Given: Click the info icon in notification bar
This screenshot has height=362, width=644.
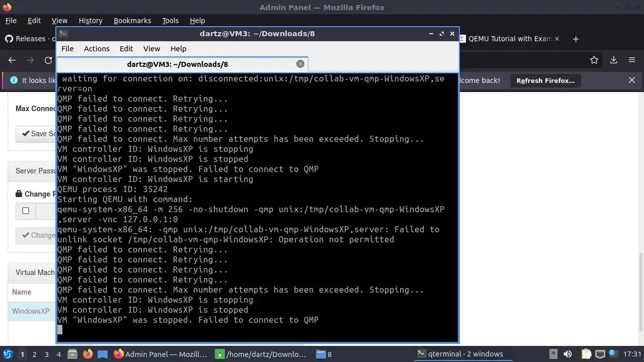Looking at the screenshot, I should [x=14, y=80].
